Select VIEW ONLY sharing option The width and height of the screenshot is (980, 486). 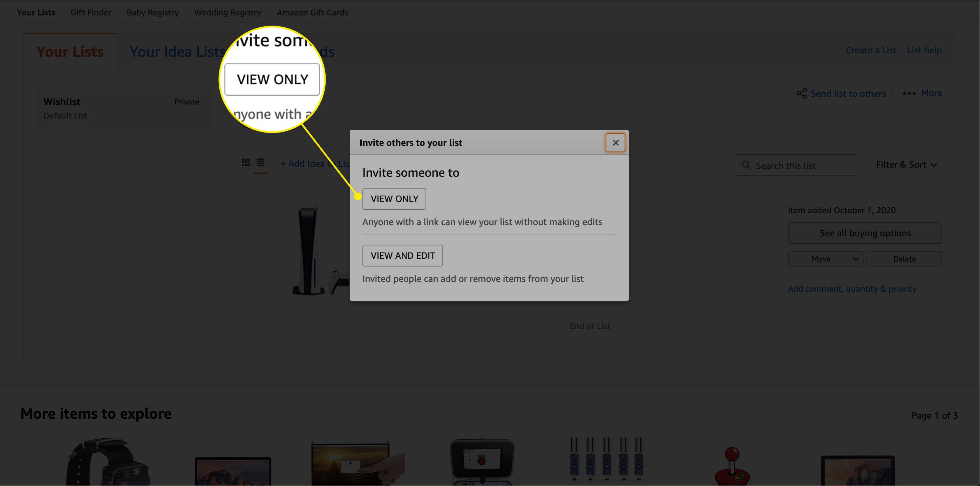[394, 198]
